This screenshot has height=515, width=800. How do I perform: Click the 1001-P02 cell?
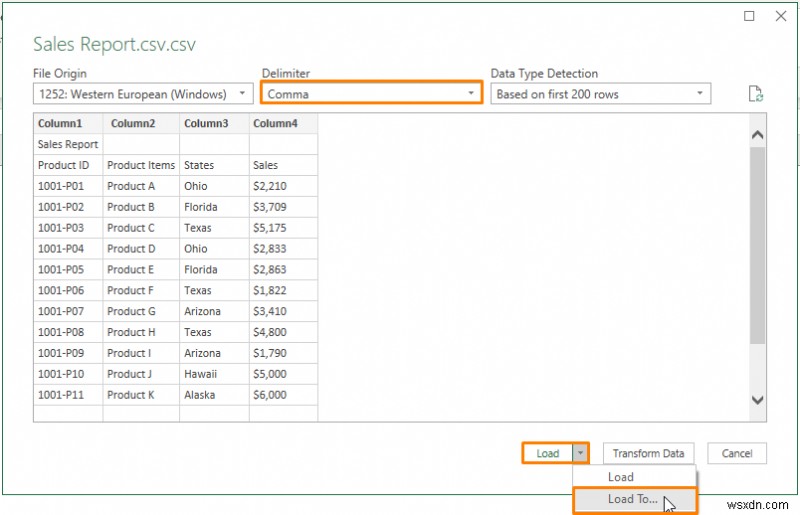click(68, 207)
